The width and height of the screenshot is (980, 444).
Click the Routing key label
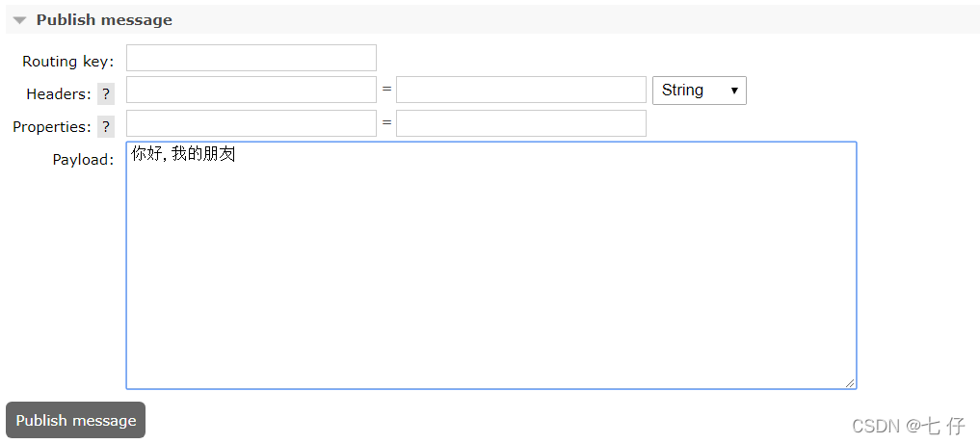(67, 61)
